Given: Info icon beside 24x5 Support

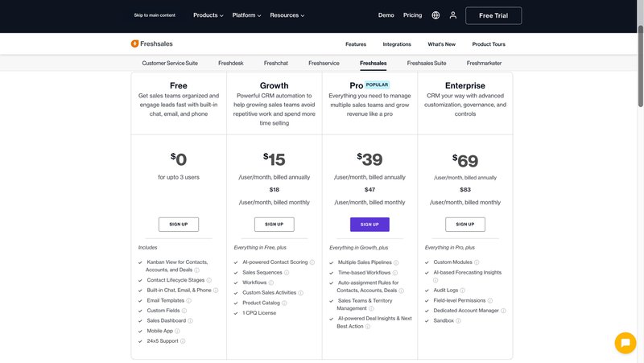Looking at the screenshot, I should point(183,341).
